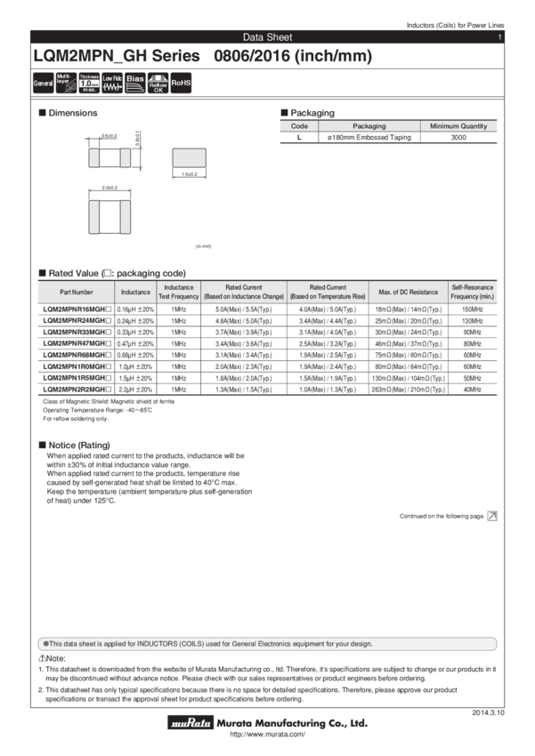Select part number LQM2MPNR16MGH
Screen dimensions: 535x756
coord(77,309)
